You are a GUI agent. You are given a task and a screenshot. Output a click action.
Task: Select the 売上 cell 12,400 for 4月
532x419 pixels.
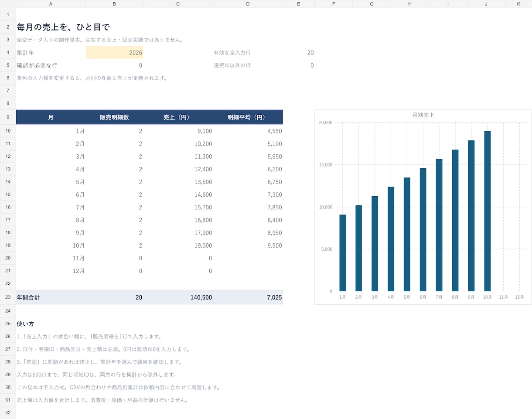click(178, 169)
